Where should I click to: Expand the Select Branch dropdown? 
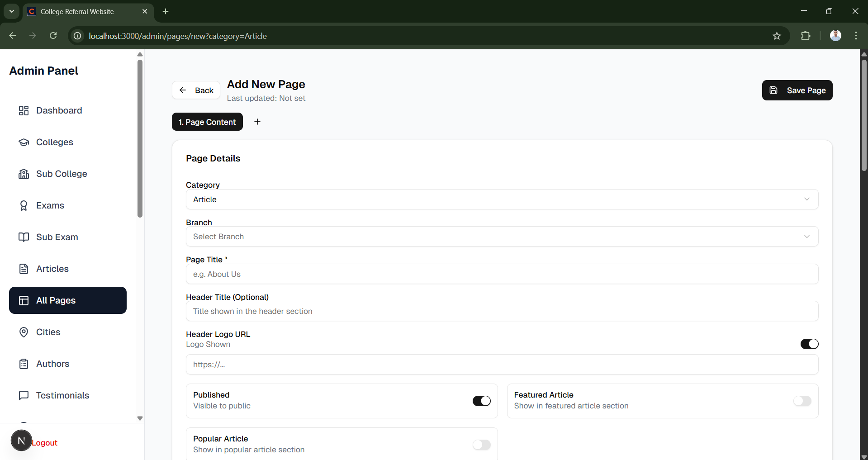[502, 237]
